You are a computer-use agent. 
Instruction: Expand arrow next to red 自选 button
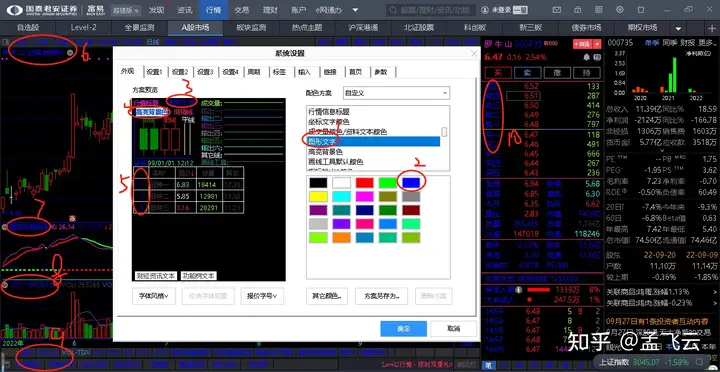[597, 44]
